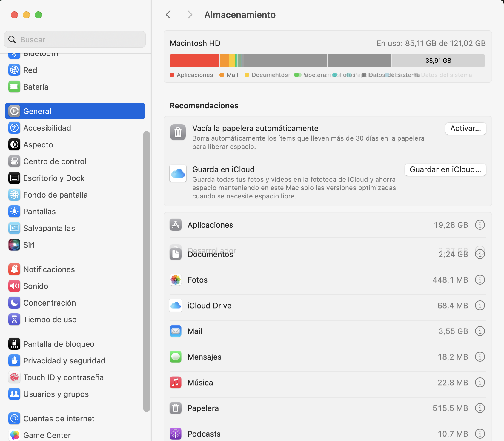Click the forward navigation chevron
Image resolution: width=504 pixels, height=441 pixels.
[x=190, y=14]
